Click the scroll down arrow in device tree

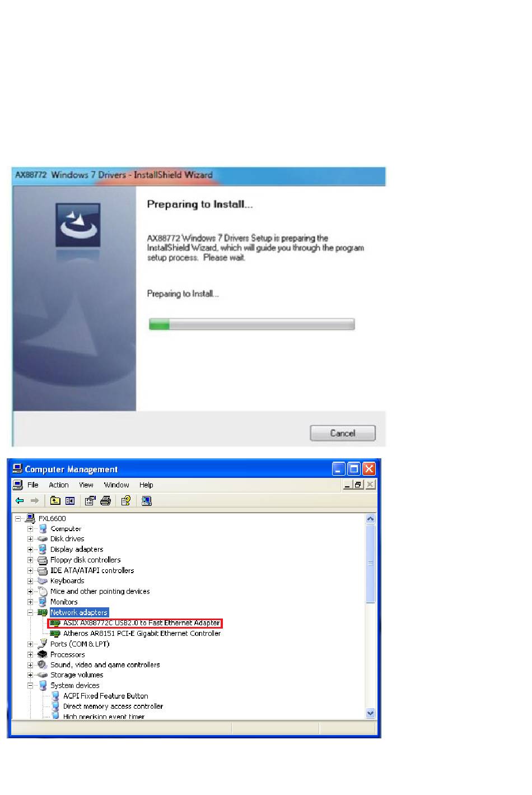click(370, 713)
